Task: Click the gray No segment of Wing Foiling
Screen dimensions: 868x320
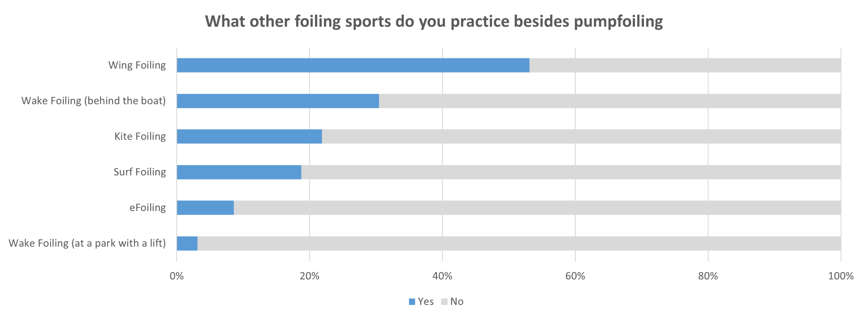Action: tap(685, 65)
